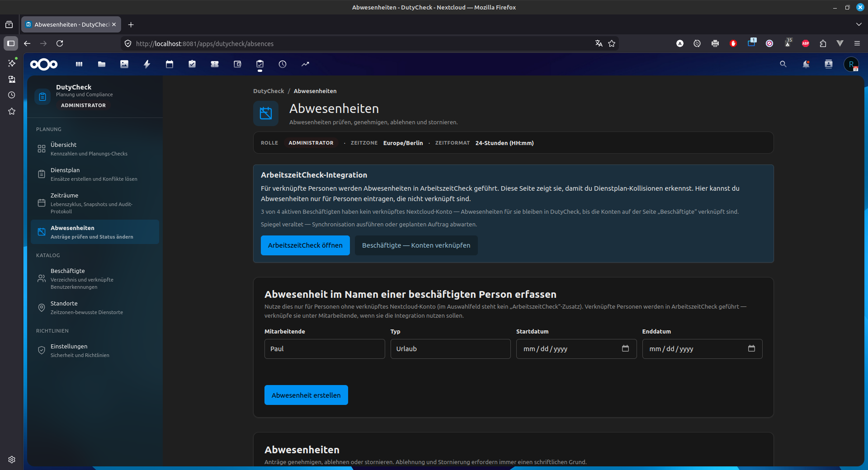This screenshot has width=868, height=470.
Task: Open the Contacts menu icon
Action: pyautogui.click(x=828, y=64)
